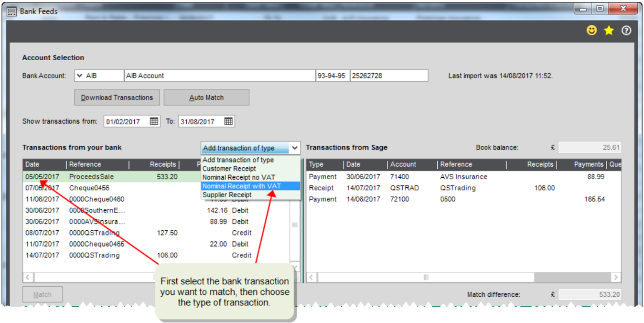Click the Receipts column header in bank list
The height and width of the screenshot is (323, 644).
(x=162, y=164)
